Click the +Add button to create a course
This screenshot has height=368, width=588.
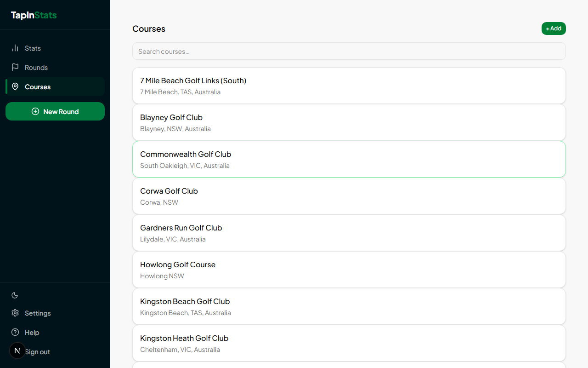(x=554, y=28)
